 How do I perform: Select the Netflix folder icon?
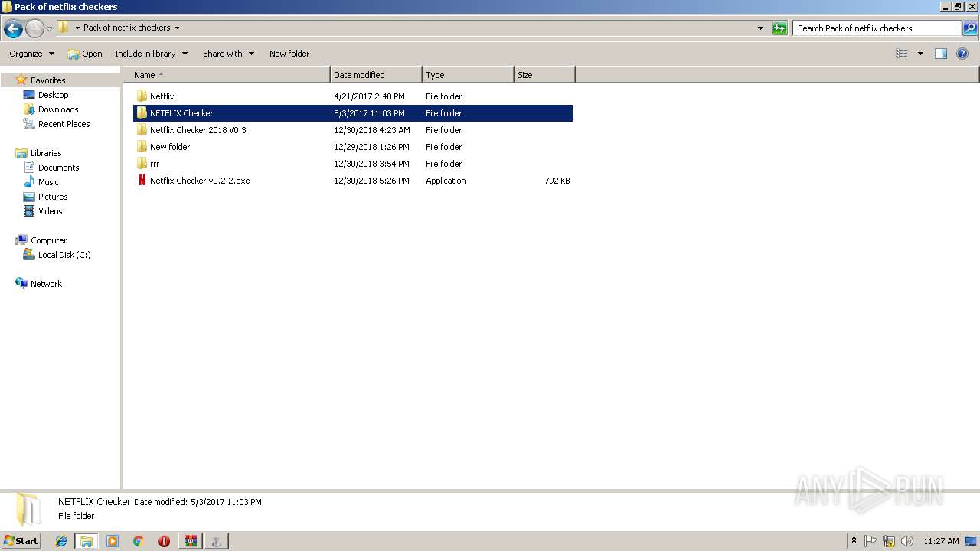142,96
